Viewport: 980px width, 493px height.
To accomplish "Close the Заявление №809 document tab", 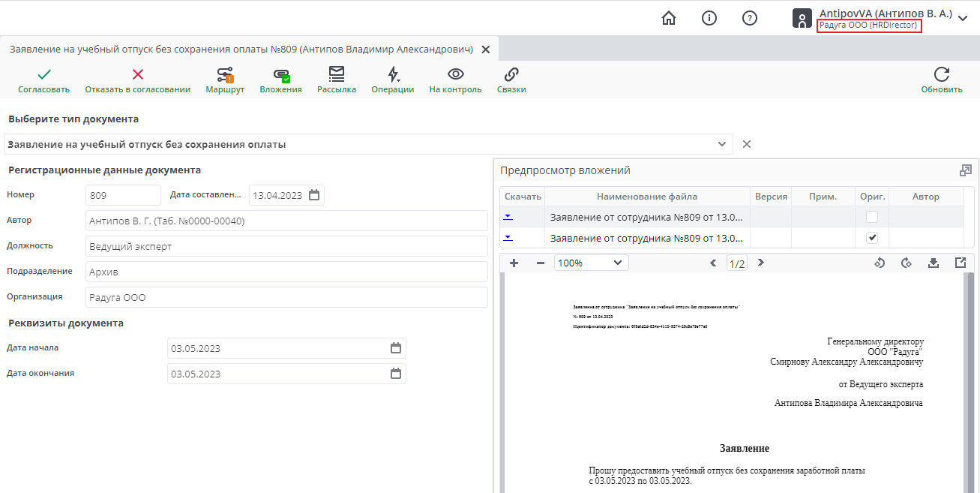I will (485, 50).
